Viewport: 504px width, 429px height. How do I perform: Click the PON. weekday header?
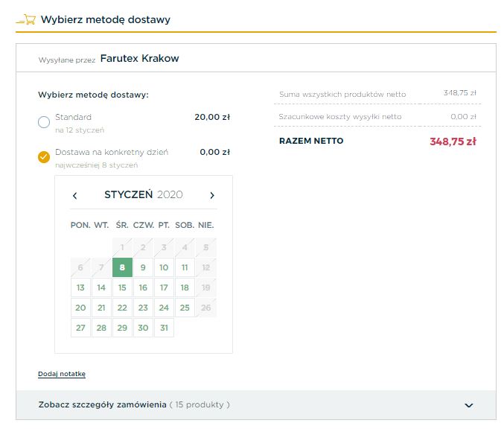[x=80, y=225]
